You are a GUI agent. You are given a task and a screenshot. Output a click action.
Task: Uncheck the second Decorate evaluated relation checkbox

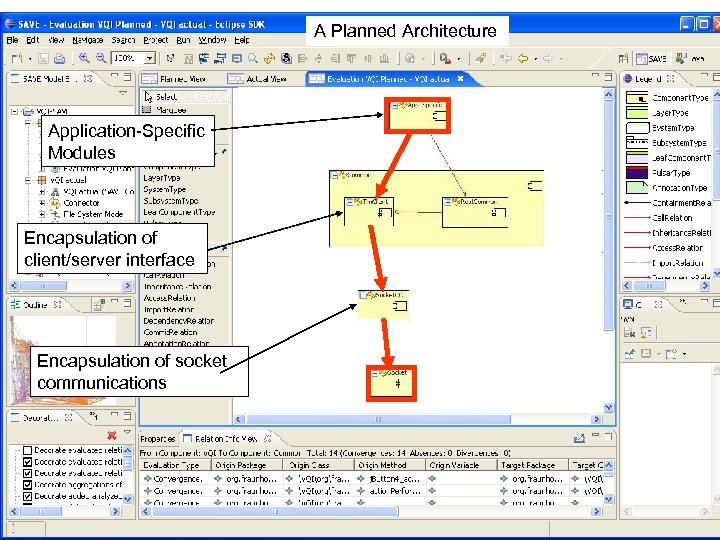pyautogui.click(x=27, y=462)
